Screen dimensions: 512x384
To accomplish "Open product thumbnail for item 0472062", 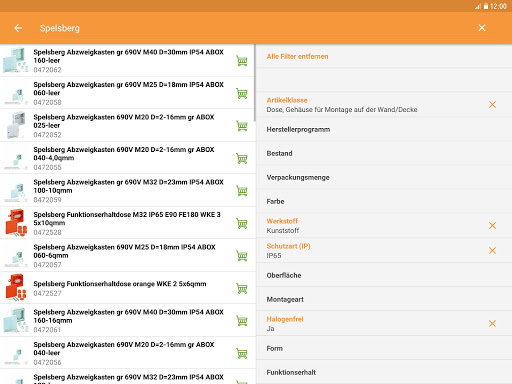I will click(16, 60).
